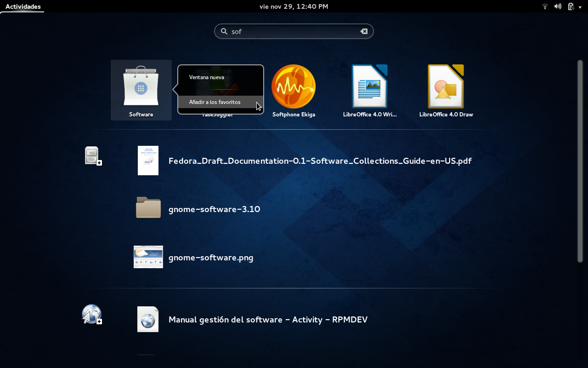The width and height of the screenshot is (588, 368).
Task: Open the volume speaker icon
Action: pyautogui.click(x=558, y=6)
